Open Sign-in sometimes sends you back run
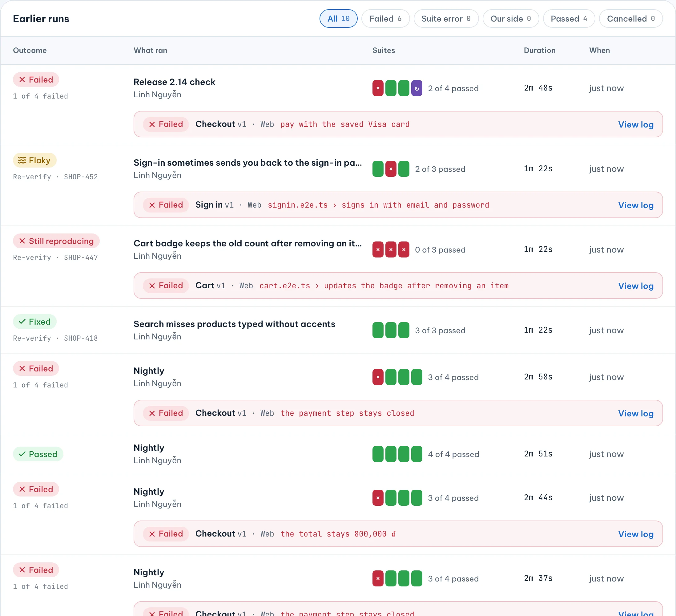676x616 pixels. tap(247, 163)
